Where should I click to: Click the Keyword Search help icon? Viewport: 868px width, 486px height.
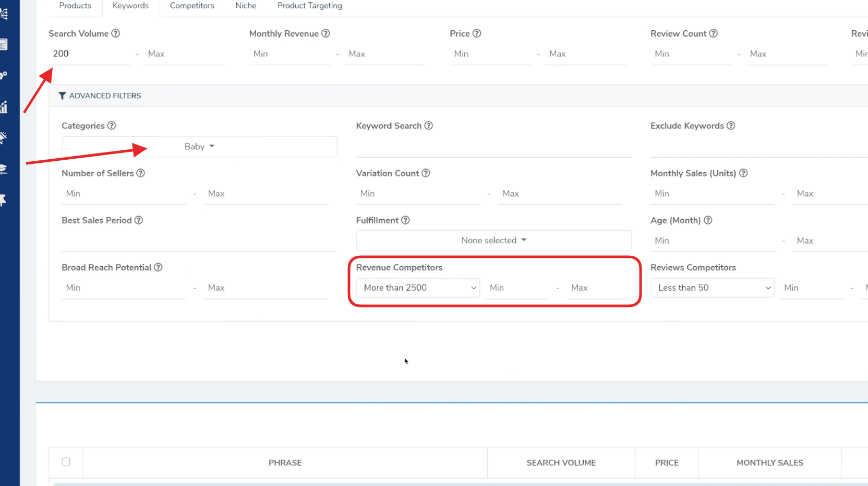click(x=429, y=126)
